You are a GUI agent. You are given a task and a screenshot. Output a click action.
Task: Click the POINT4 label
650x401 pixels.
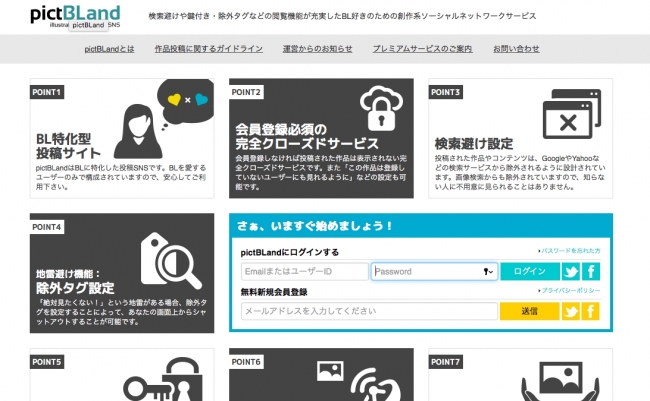46,227
